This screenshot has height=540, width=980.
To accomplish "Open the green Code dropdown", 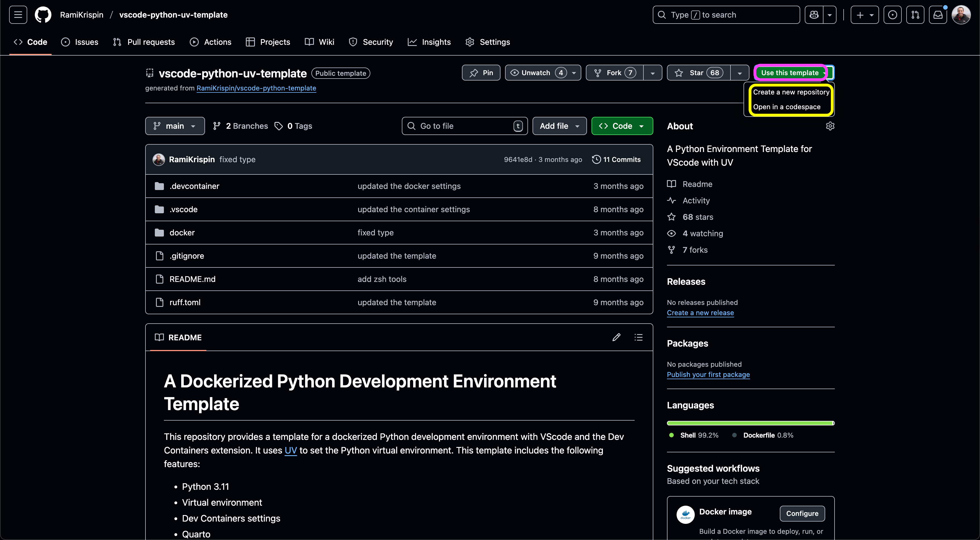I will pos(622,126).
